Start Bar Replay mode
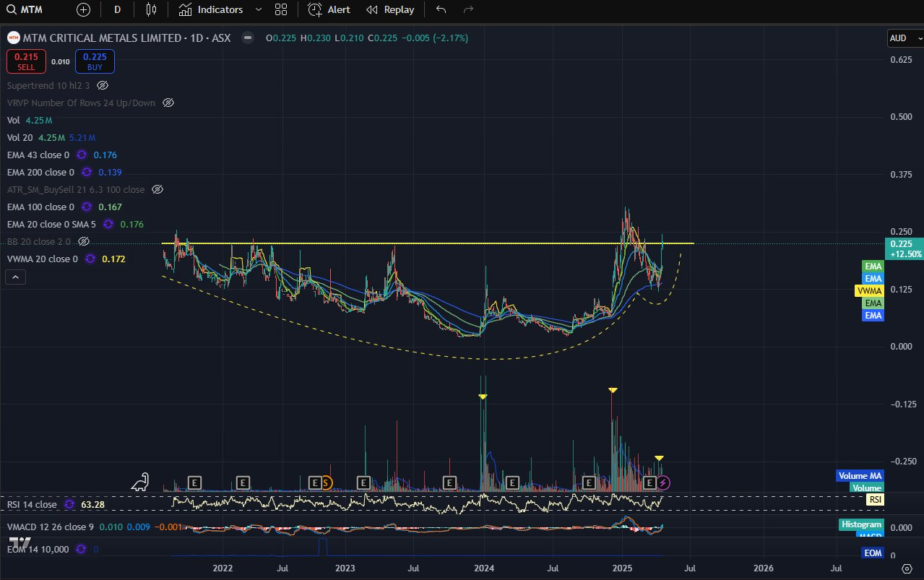This screenshot has height=580, width=924. 390,9
